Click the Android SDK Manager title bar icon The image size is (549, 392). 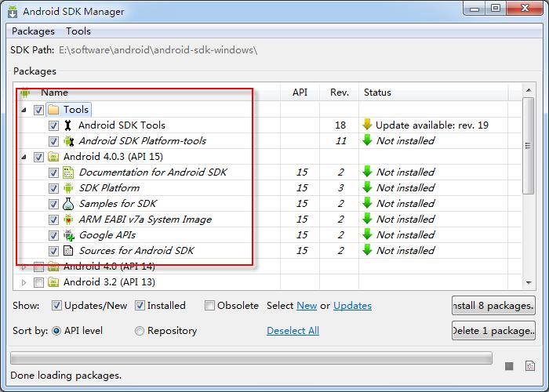[x=13, y=11]
